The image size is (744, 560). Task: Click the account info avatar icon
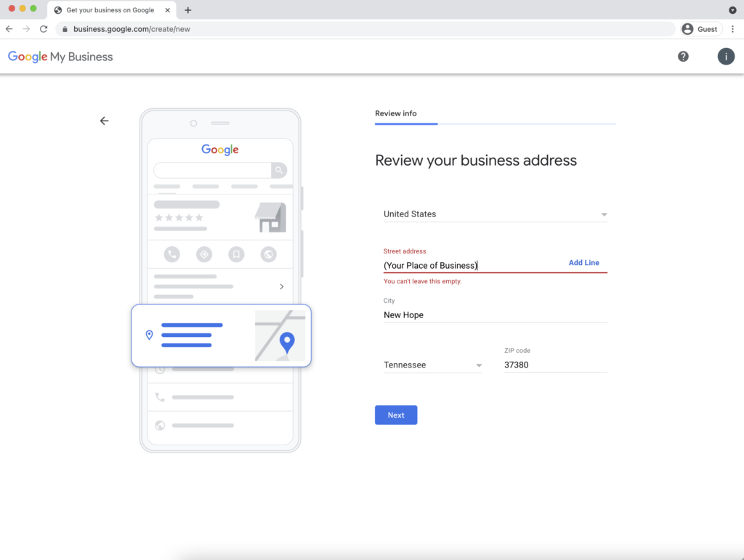pyautogui.click(x=726, y=57)
